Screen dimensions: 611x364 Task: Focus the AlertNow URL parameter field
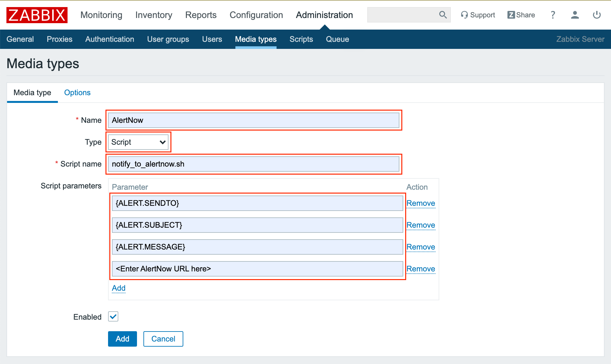tap(257, 269)
